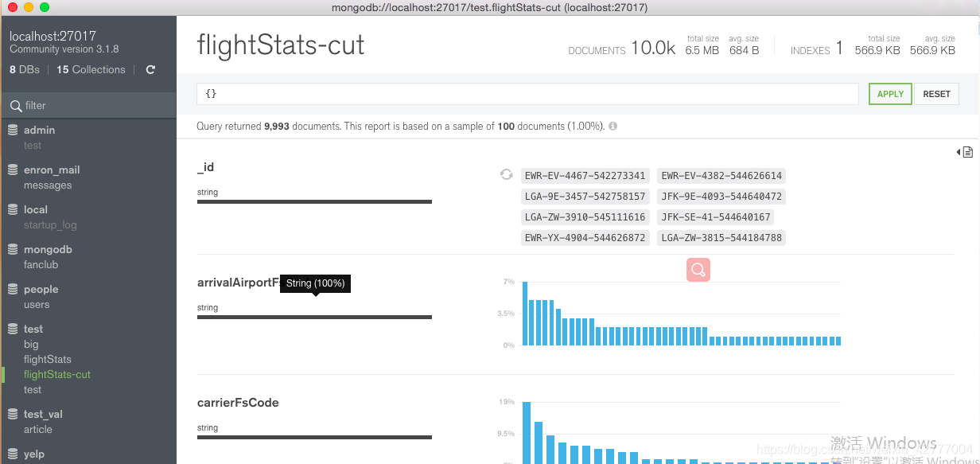Click the info icon beside sample percentage
This screenshot has width=980, height=464.
613,127
